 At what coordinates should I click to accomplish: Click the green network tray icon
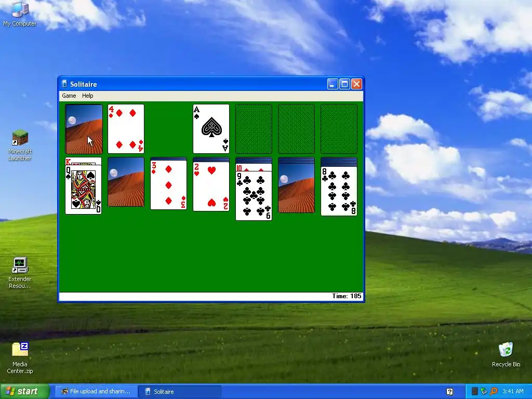click(x=484, y=391)
